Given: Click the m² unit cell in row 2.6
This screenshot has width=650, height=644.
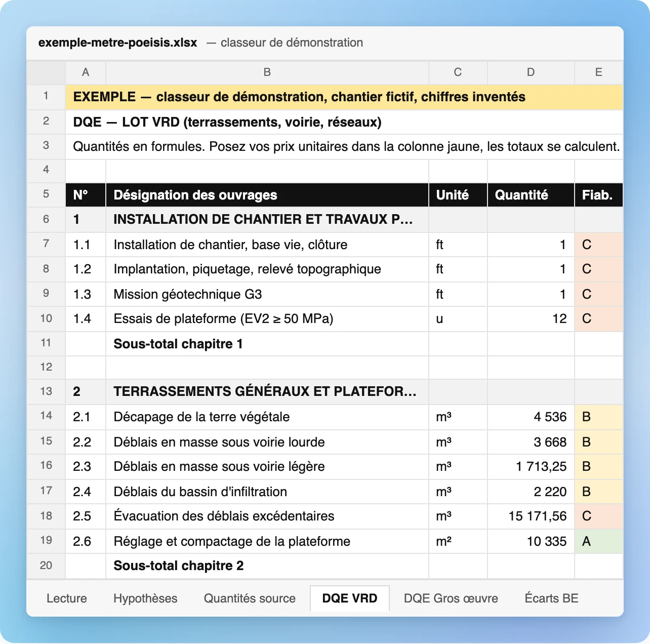Looking at the screenshot, I should pyautogui.click(x=458, y=541).
